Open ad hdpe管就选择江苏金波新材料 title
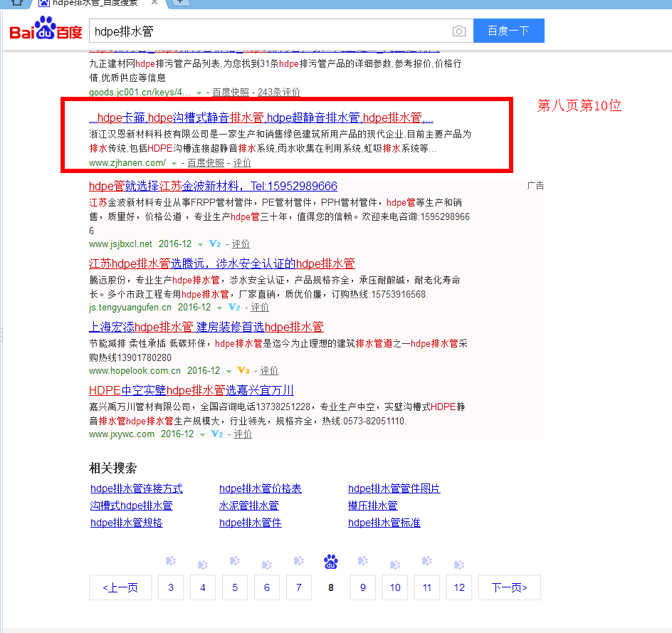This screenshot has width=672, height=633. (213, 186)
